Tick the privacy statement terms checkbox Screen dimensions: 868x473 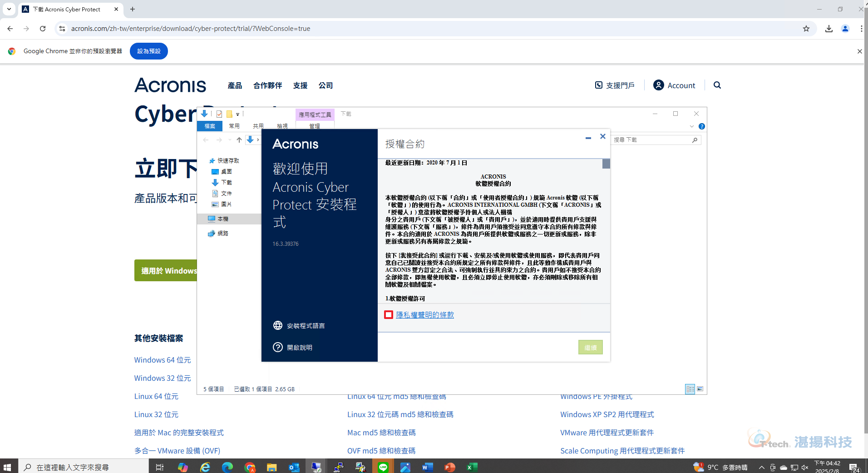pos(389,315)
